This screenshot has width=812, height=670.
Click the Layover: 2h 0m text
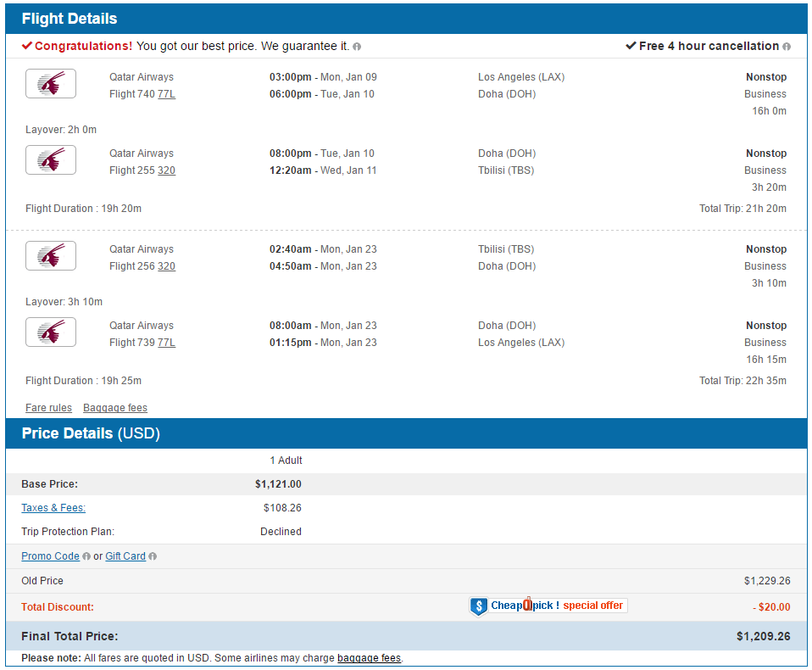pos(61,130)
